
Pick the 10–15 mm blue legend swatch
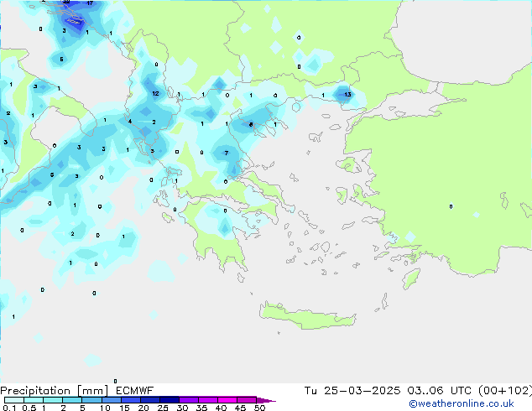coord(111,400)
